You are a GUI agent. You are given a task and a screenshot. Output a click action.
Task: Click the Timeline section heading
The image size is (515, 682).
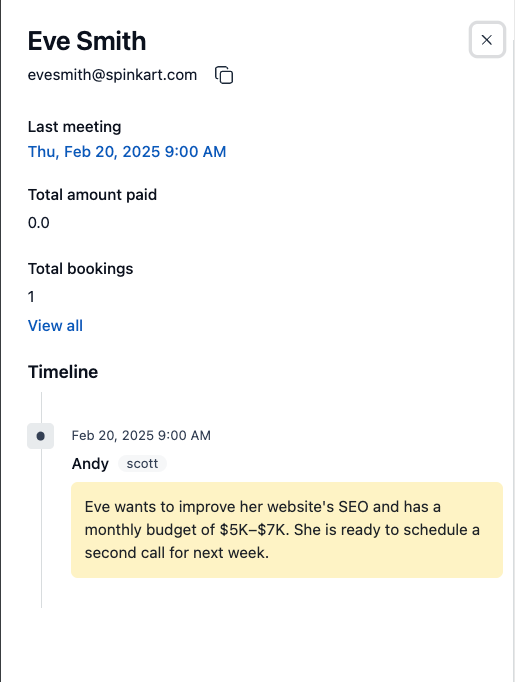point(63,372)
